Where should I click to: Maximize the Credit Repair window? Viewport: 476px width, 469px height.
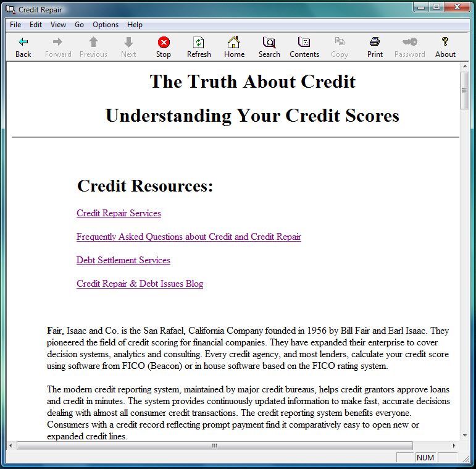click(x=436, y=7)
